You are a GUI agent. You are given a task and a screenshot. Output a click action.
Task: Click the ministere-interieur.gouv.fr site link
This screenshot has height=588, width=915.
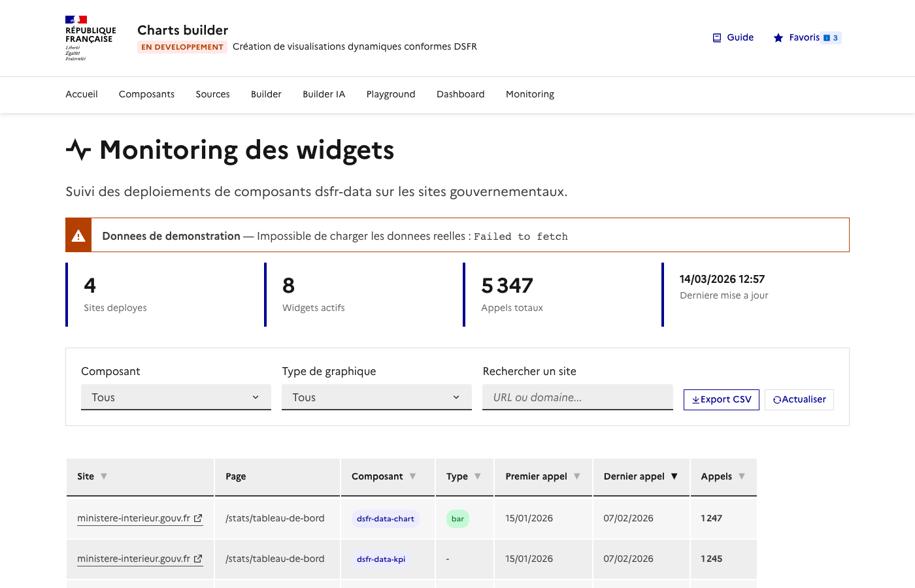[134, 517]
